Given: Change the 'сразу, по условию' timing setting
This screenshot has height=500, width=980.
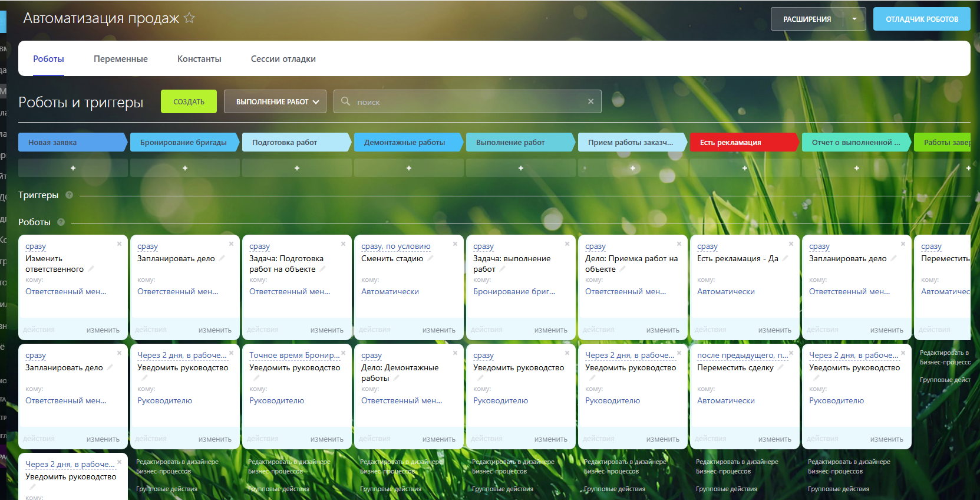Looking at the screenshot, I should point(396,246).
